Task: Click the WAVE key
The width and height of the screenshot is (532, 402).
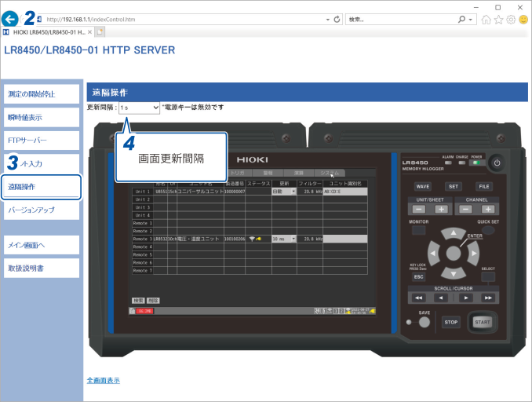Action: (423, 186)
